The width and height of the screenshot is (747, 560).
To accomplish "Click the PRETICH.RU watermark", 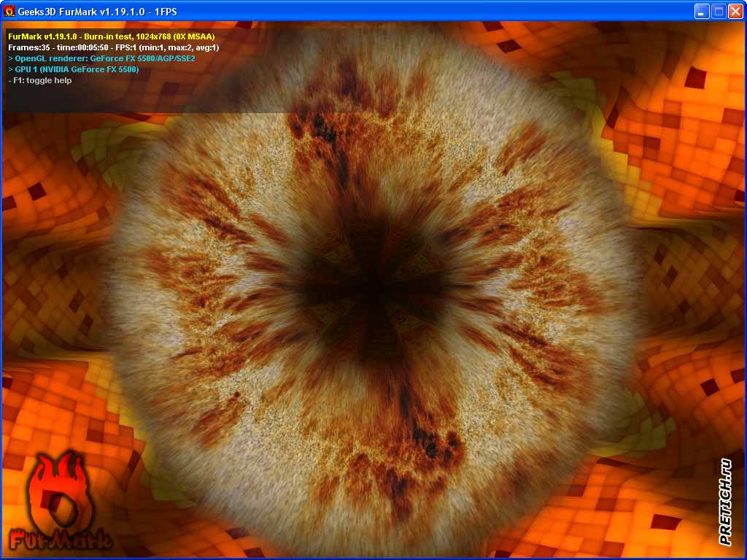I will (724, 499).
